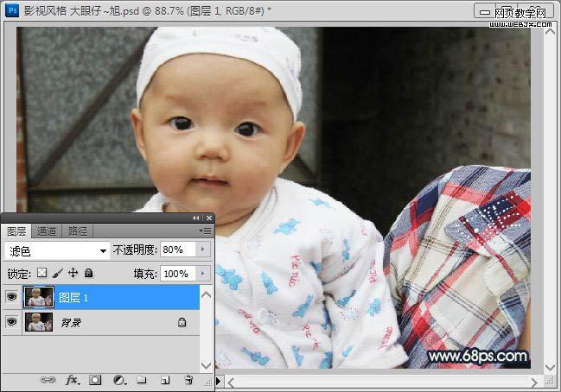Open document status bar arrow menu
The height and width of the screenshot is (392, 561).
(218, 382)
